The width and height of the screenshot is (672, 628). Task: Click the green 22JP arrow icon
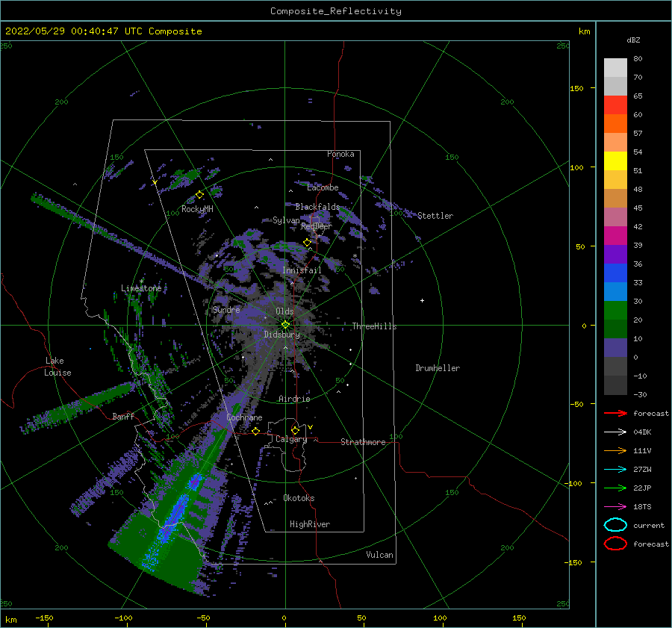[x=615, y=488]
